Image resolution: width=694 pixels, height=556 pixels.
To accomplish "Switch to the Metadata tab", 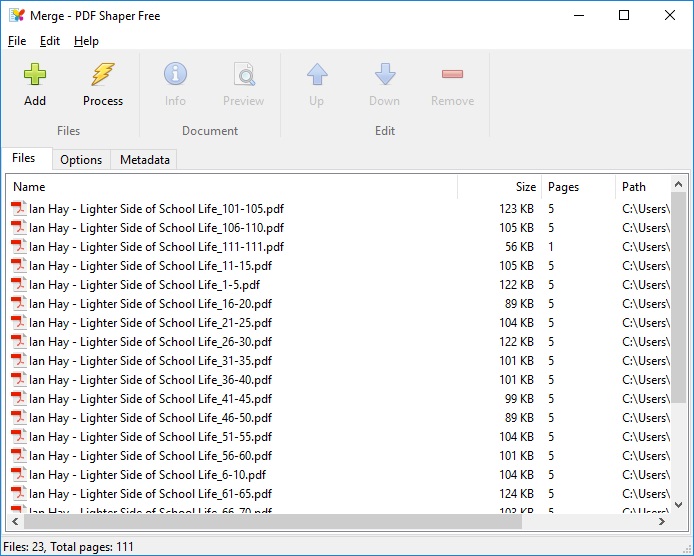I will (x=145, y=160).
